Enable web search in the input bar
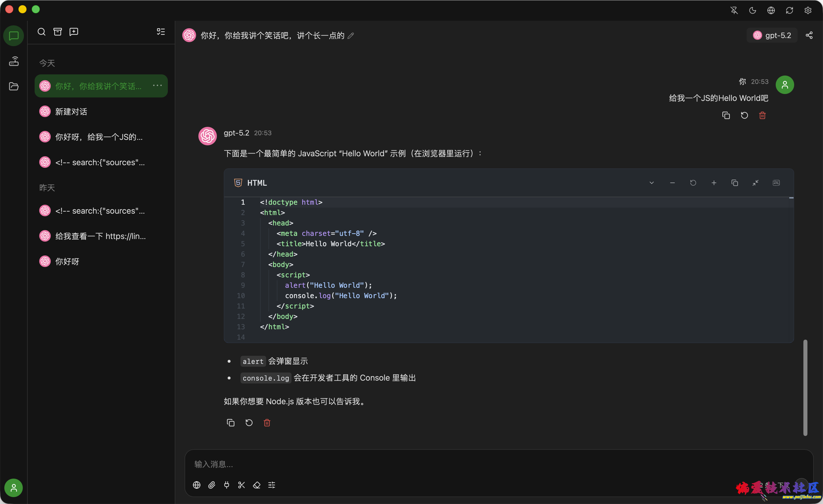Viewport: 823px width, 504px height. [196, 485]
